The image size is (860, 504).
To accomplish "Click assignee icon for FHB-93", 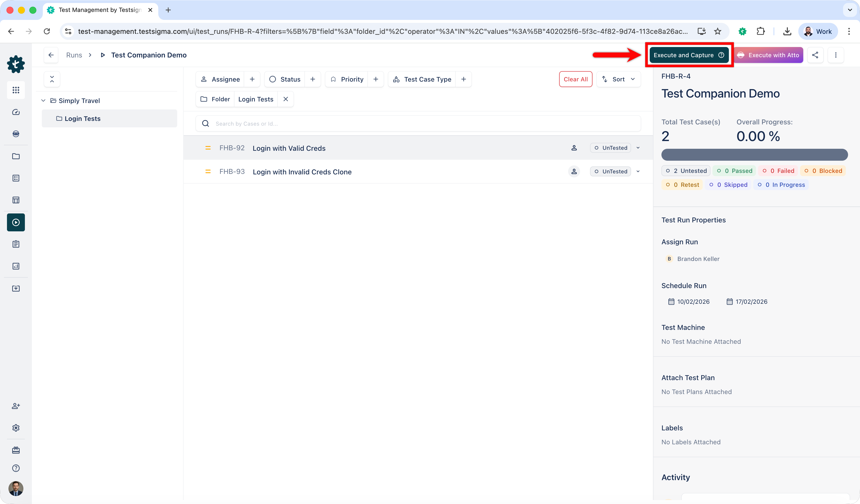I will click(x=574, y=171).
